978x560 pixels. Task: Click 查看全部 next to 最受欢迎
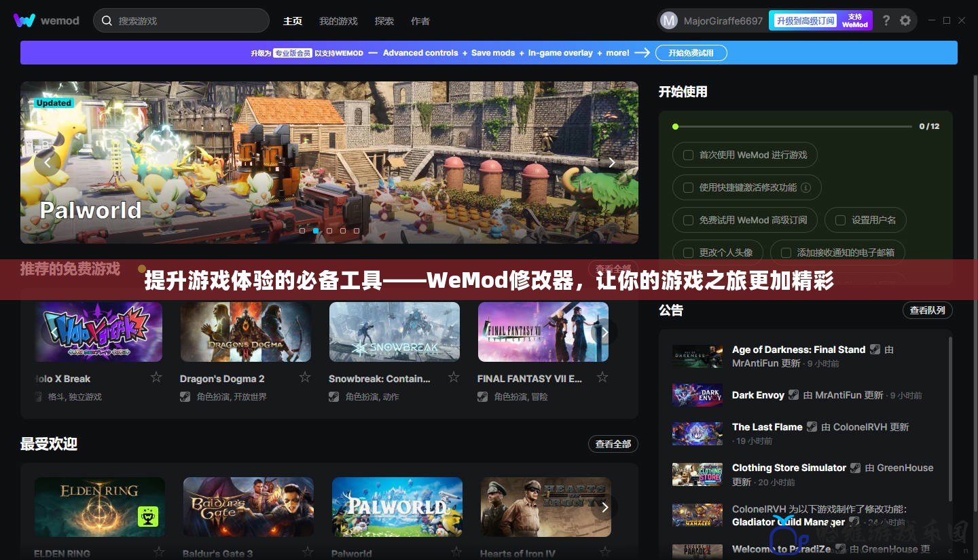tap(613, 444)
